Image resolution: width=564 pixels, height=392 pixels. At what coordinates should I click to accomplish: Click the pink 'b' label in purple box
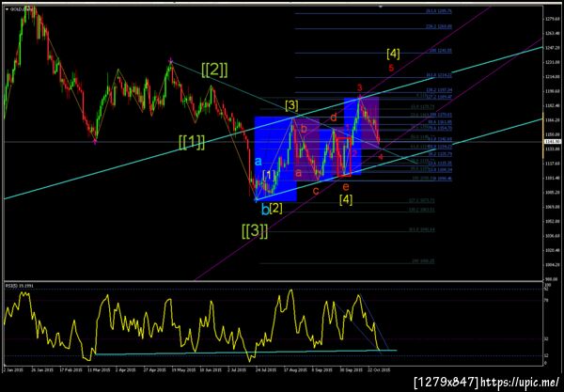(x=304, y=129)
